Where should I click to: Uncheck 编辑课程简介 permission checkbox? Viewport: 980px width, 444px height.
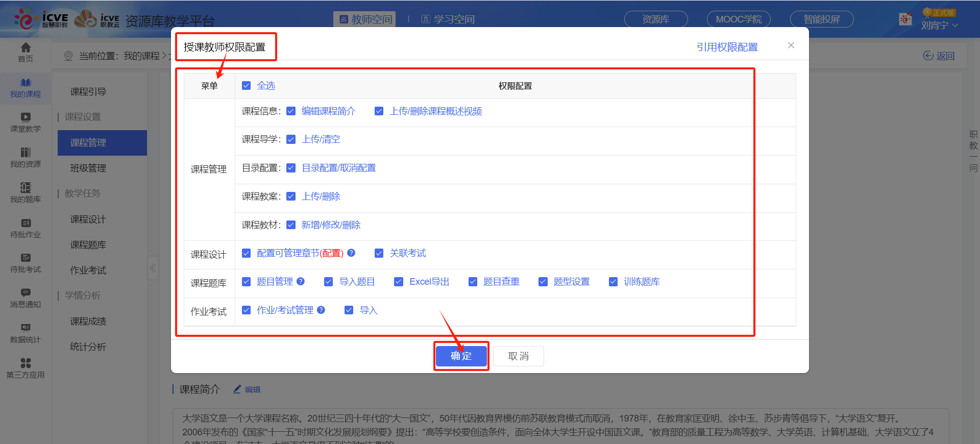291,111
